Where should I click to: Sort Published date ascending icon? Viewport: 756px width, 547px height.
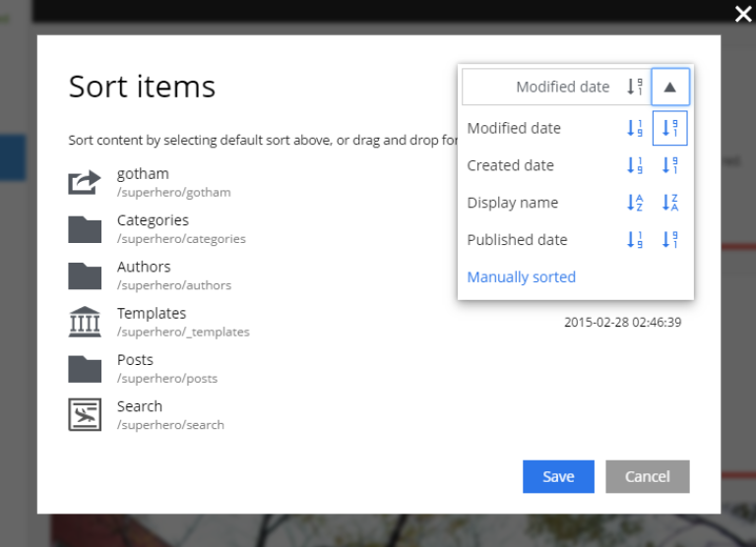click(635, 239)
